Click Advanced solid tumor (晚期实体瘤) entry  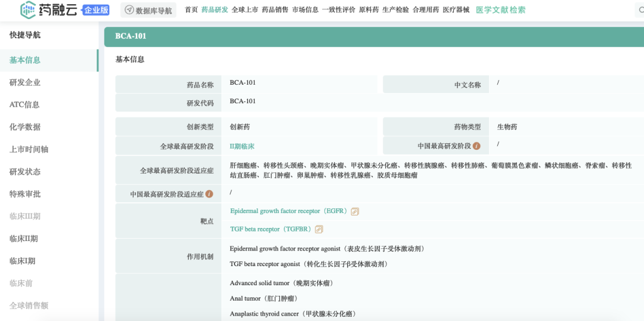[x=281, y=283]
